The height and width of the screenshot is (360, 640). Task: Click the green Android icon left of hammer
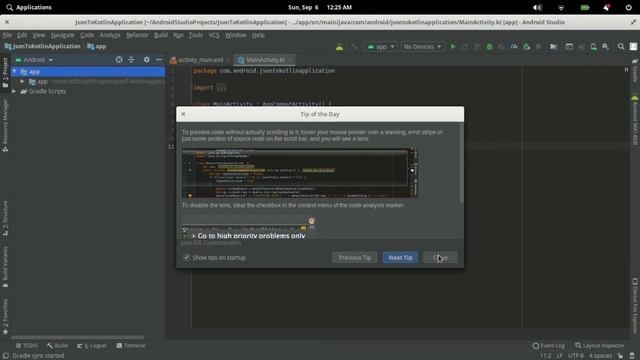[x=339, y=47]
